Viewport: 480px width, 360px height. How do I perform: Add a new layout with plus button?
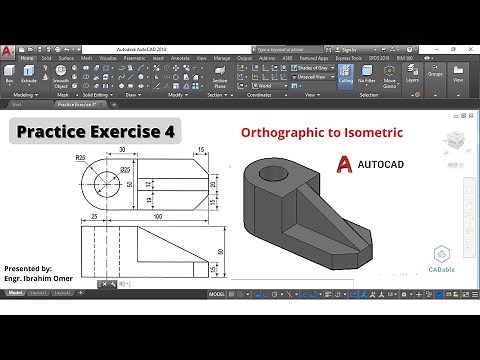click(80, 293)
